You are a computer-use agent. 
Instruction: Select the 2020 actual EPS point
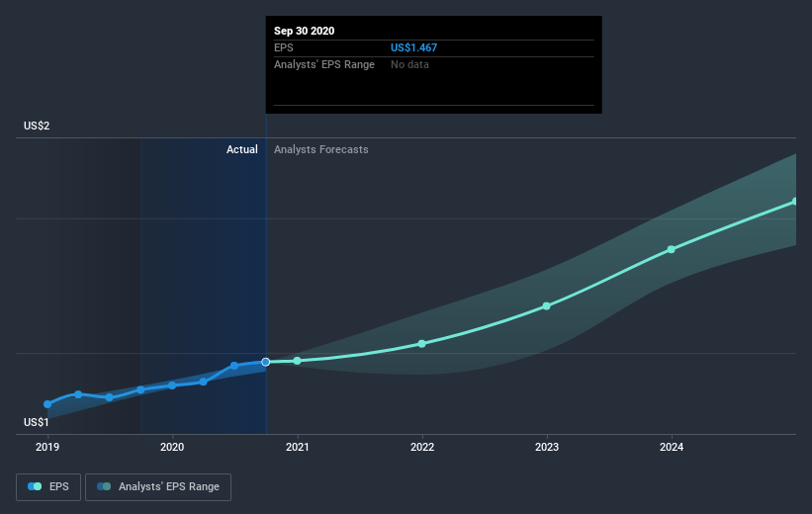(x=172, y=385)
